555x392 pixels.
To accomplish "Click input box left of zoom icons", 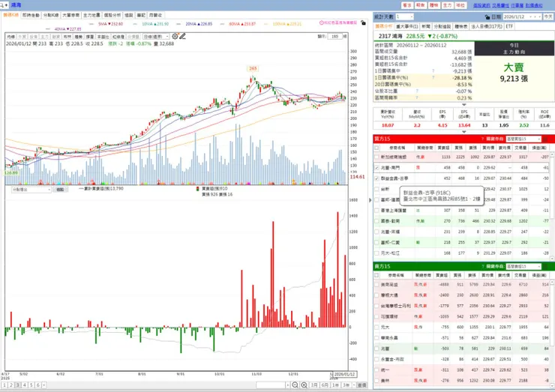I will click(x=271, y=385).
